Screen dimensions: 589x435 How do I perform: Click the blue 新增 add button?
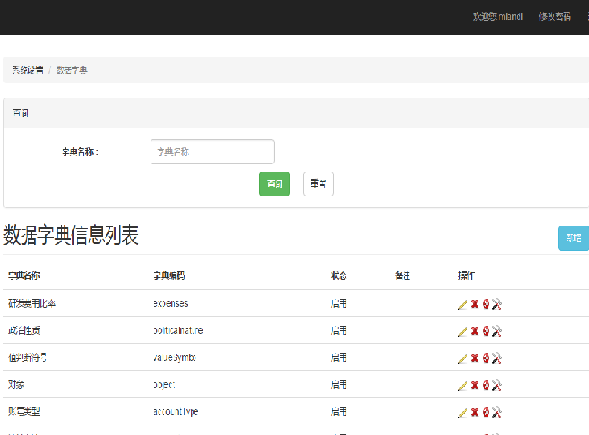click(573, 238)
